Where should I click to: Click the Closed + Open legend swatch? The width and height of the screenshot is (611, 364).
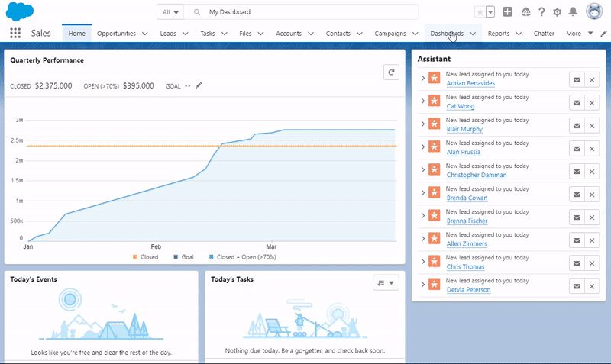212,257
